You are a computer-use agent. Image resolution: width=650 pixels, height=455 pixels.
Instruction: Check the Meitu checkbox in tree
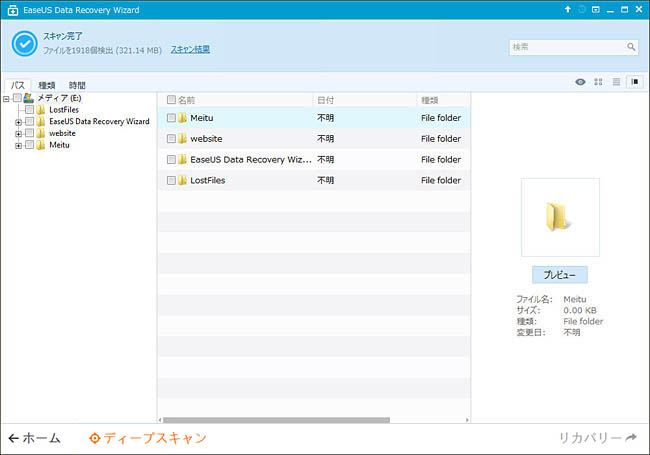tap(29, 145)
